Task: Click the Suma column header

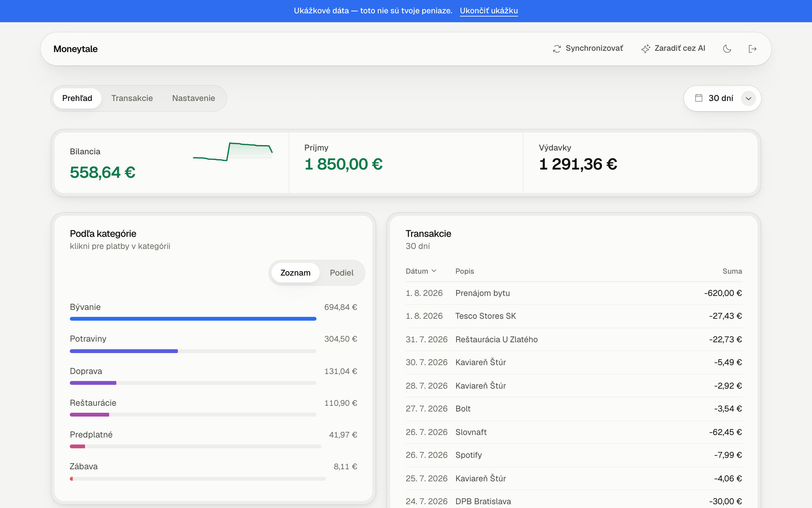Action: pos(732,271)
